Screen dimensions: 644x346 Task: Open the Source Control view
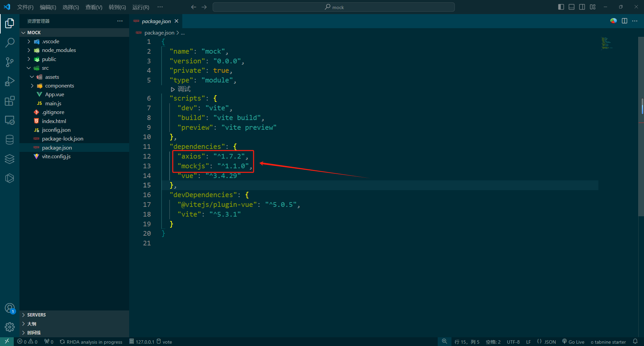pos(10,62)
